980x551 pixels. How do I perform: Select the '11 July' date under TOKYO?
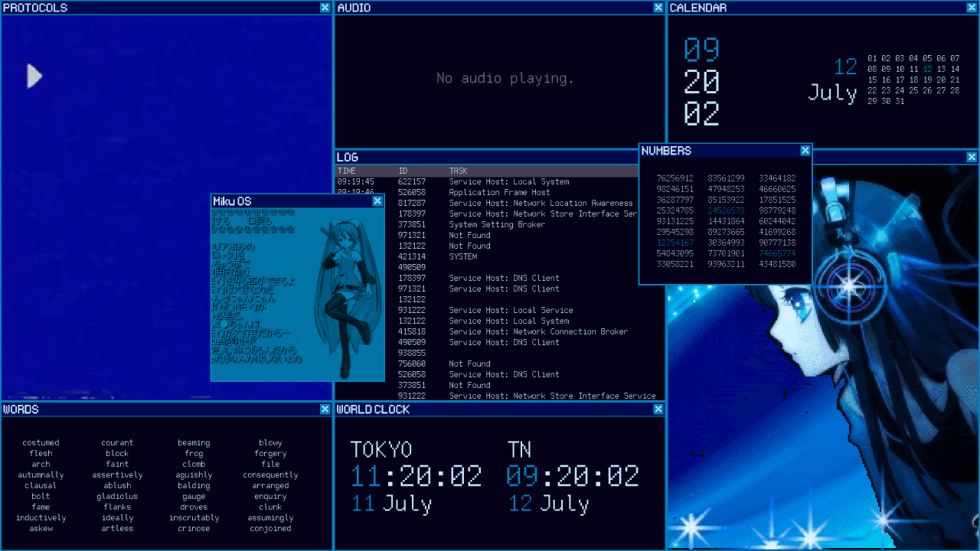click(x=391, y=504)
